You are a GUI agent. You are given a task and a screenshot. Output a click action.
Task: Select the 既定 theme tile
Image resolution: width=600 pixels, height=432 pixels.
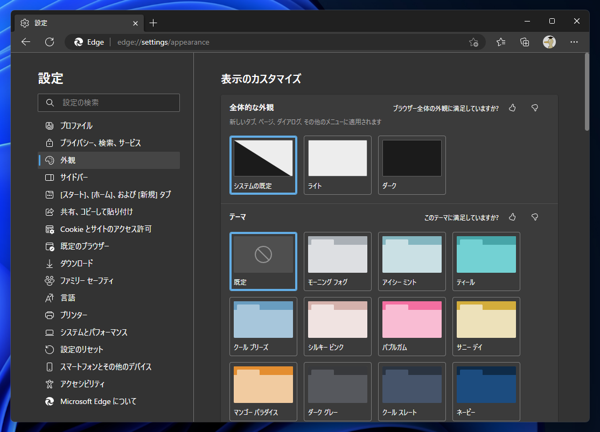coord(263,261)
